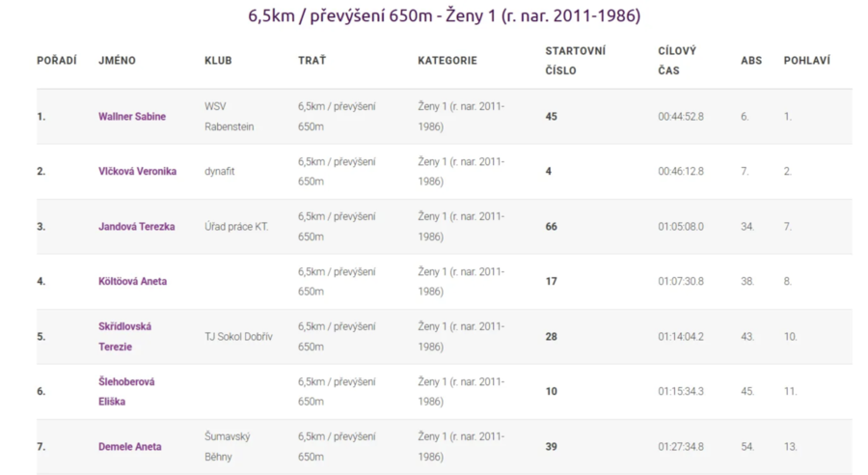
Task: Click the ABS column header
Action: [x=750, y=61]
